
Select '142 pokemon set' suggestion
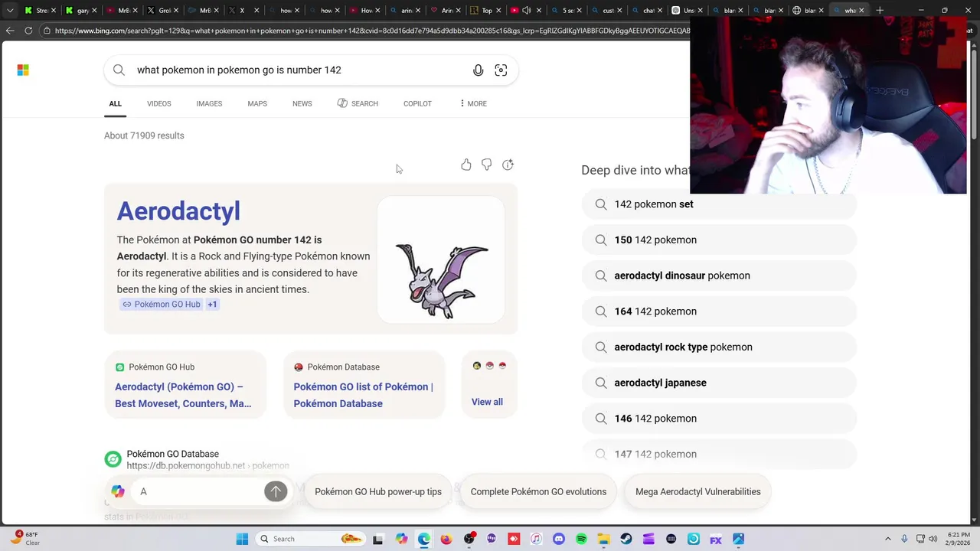pyautogui.click(x=719, y=204)
